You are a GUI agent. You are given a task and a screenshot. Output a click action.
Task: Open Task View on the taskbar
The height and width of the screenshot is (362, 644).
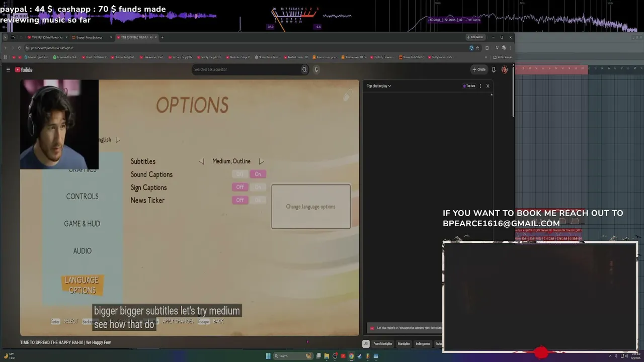[318, 356]
